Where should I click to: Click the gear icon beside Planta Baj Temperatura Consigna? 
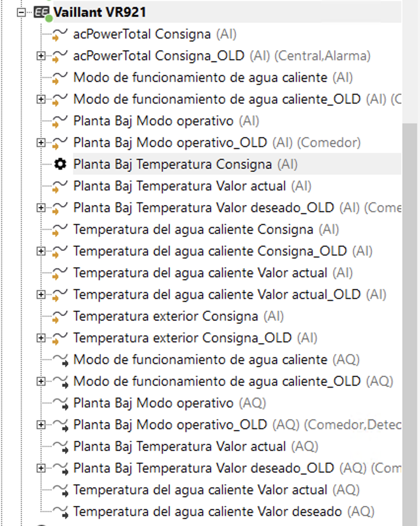(60, 164)
